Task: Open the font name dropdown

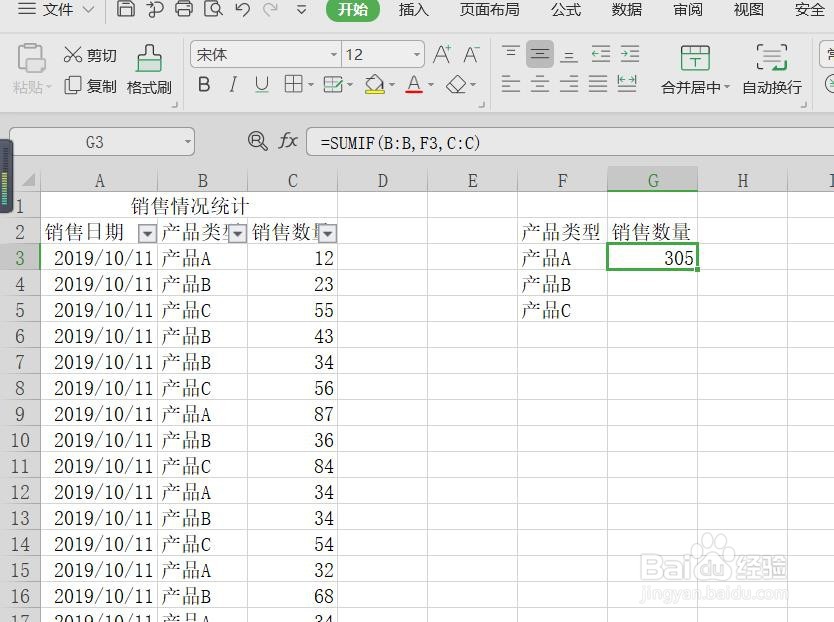Action: tap(333, 54)
